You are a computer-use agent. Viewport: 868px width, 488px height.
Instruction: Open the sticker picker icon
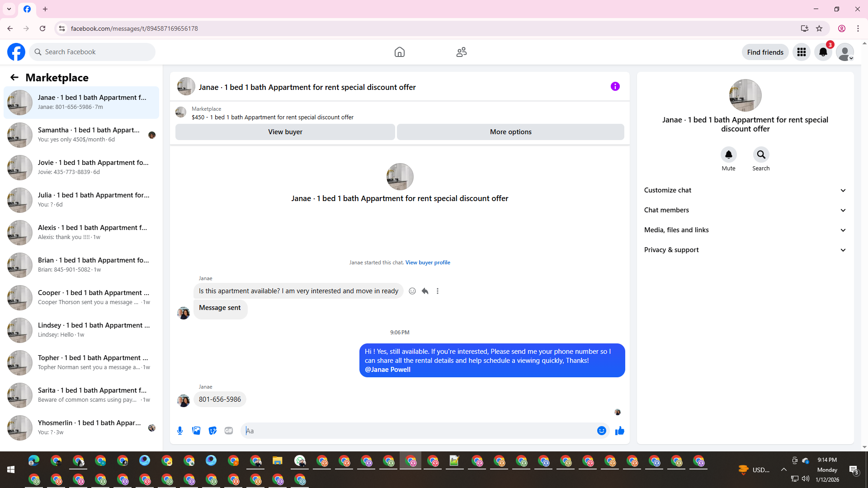(x=212, y=431)
